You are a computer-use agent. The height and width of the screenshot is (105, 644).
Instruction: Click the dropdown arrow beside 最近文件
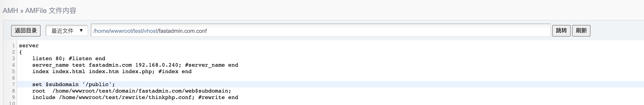81,30
